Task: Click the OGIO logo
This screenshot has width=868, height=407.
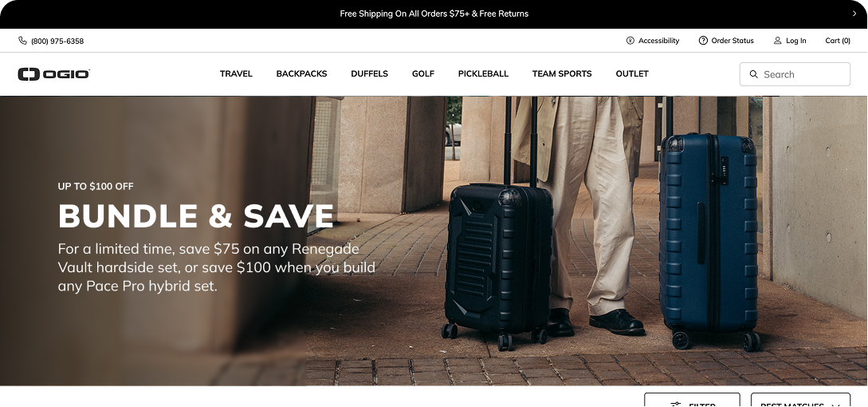Action: pyautogui.click(x=53, y=73)
